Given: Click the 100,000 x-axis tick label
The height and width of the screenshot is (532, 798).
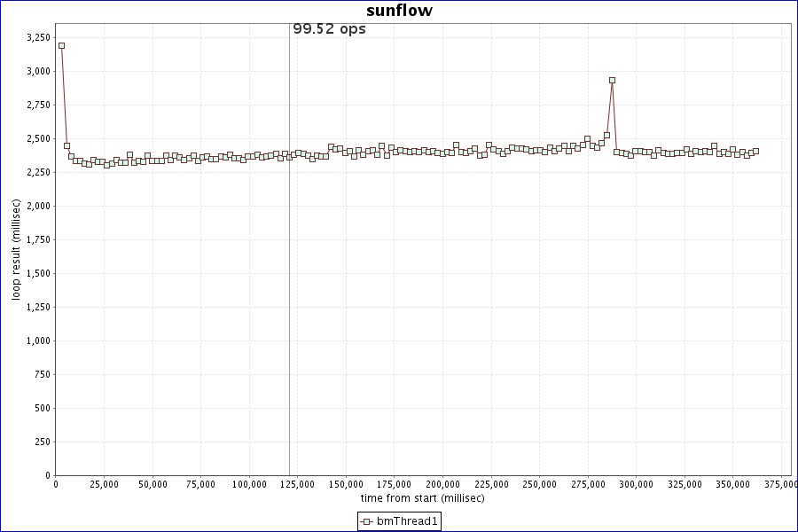Looking at the screenshot, I should click(249, 485).
